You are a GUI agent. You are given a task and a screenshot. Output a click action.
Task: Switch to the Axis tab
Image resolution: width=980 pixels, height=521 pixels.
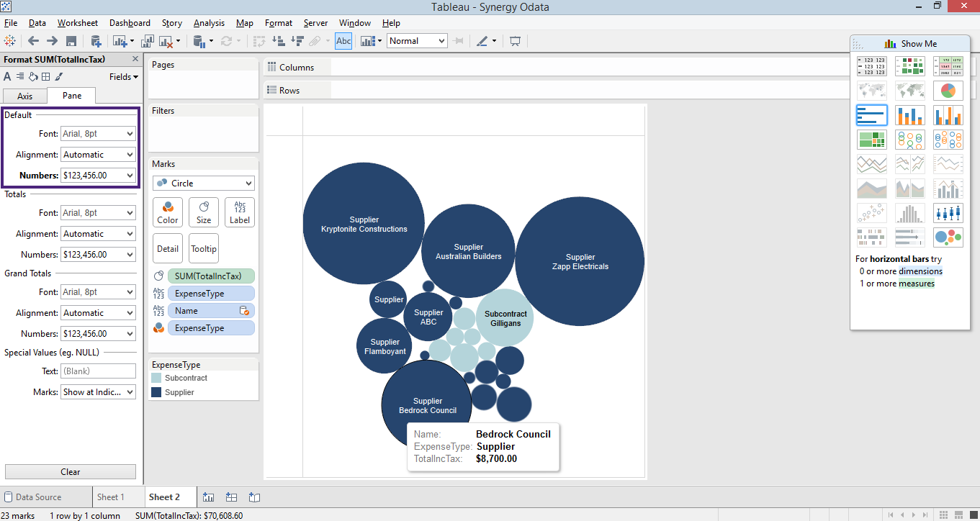(x=24, y=96)
